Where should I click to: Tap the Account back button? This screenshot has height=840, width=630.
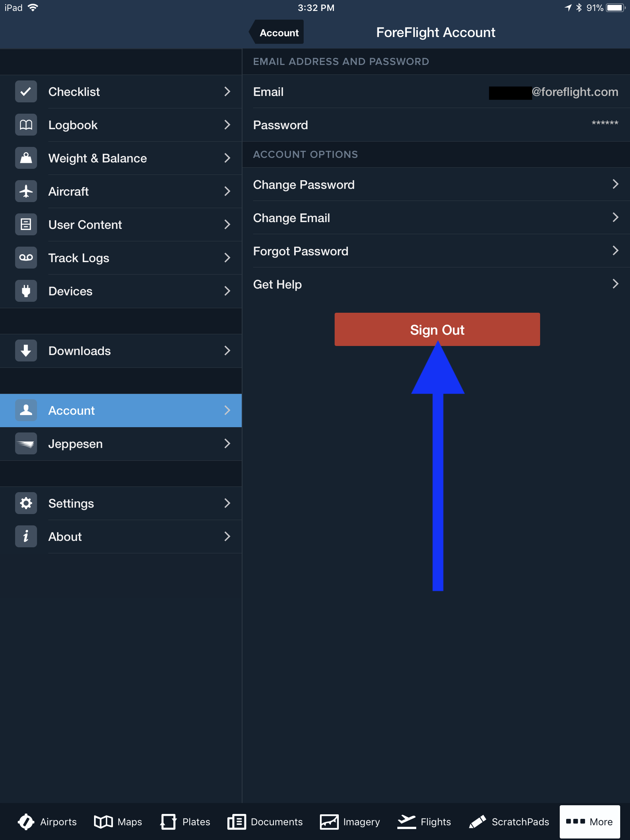click(x=277, y=32)
